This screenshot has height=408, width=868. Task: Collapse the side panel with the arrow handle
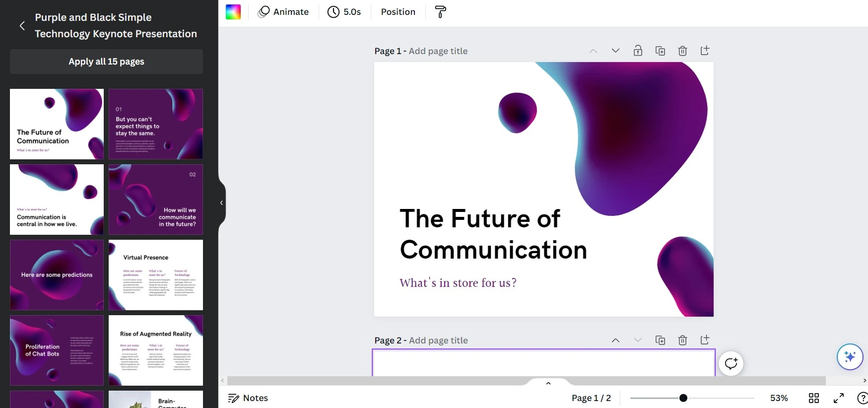point(222,203)
